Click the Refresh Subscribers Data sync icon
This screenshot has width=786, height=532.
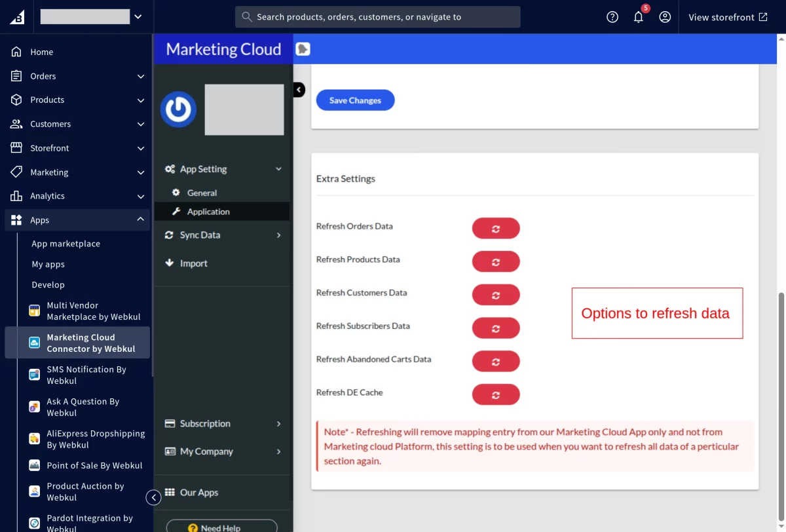point(496,328)
